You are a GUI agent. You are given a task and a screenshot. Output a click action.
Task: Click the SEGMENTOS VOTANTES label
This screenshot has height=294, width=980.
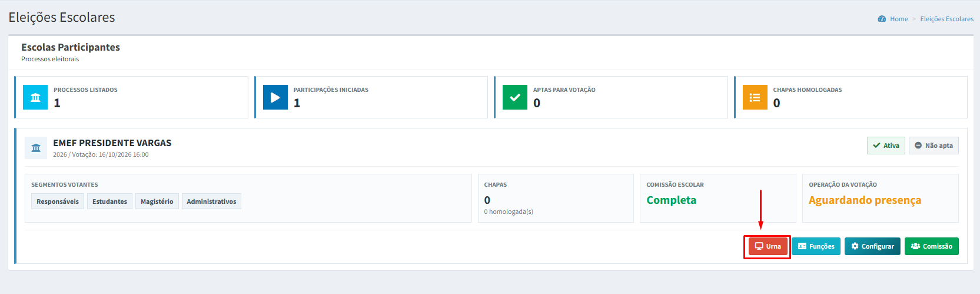pos(65,185)
